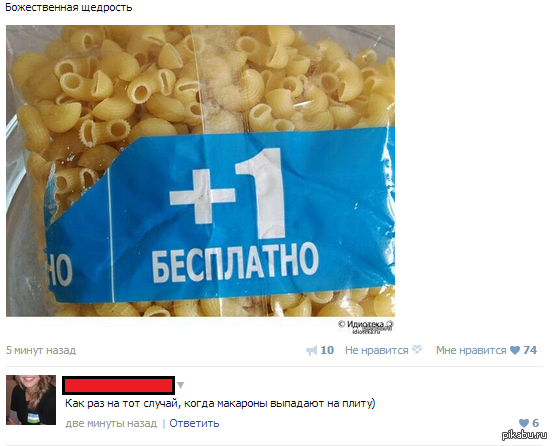The image size is (552, 446).
Task: Click the broken heart dislike icon
Action: coord(417,350)
